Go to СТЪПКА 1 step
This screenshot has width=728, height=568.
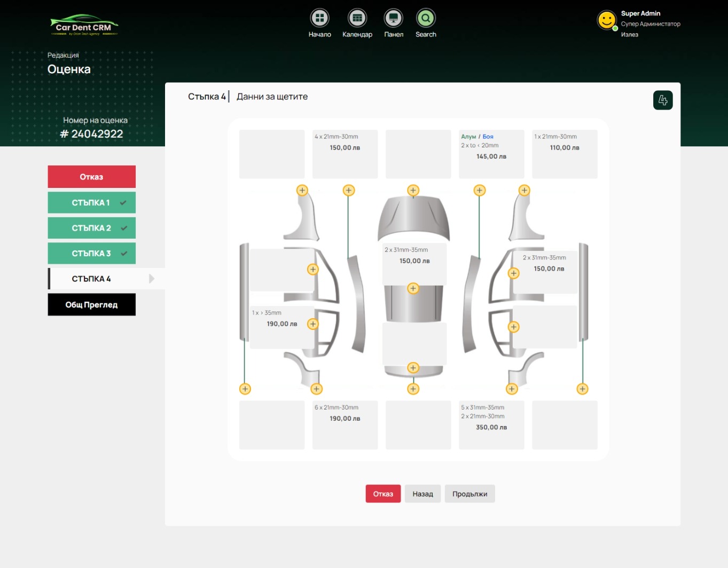[x=91, y=202]
